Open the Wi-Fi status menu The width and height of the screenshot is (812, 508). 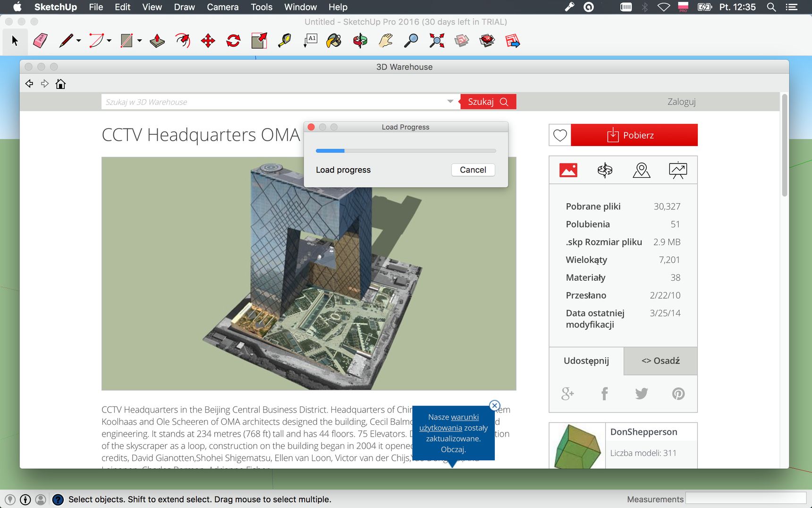coord(664,7)
